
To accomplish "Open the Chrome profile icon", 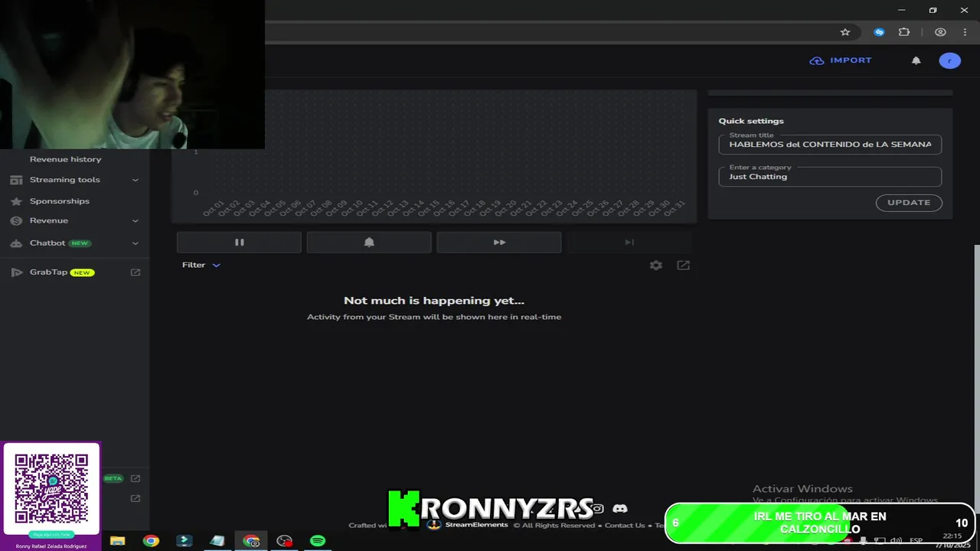I will tap(940, 32).
